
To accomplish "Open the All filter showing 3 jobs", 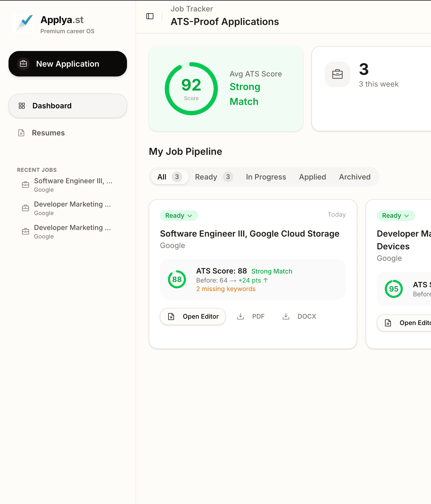I will click(169, 177).
